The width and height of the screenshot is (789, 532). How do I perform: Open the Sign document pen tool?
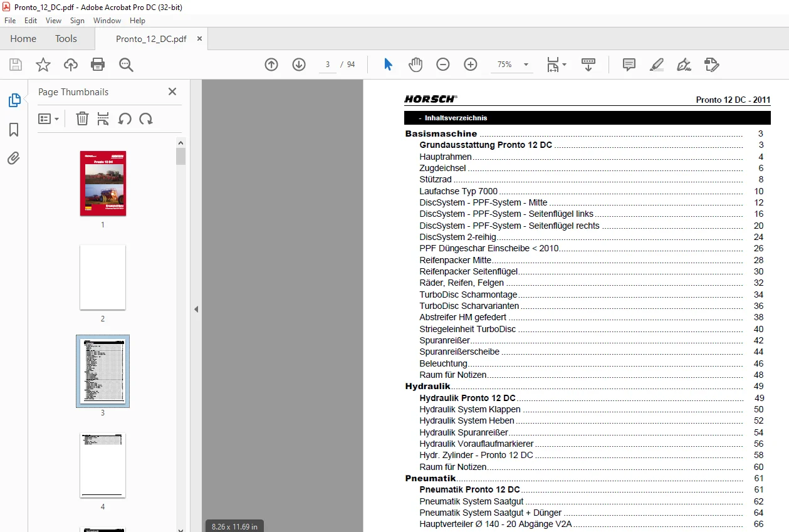(684, 65)
